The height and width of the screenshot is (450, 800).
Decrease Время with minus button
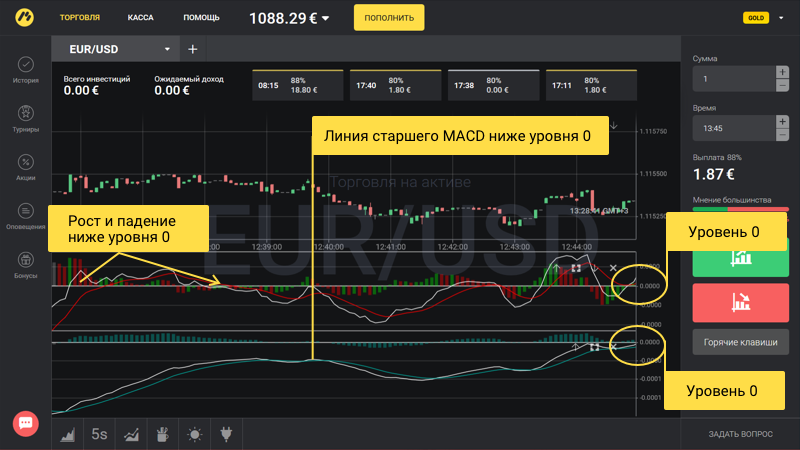[782, 135]
